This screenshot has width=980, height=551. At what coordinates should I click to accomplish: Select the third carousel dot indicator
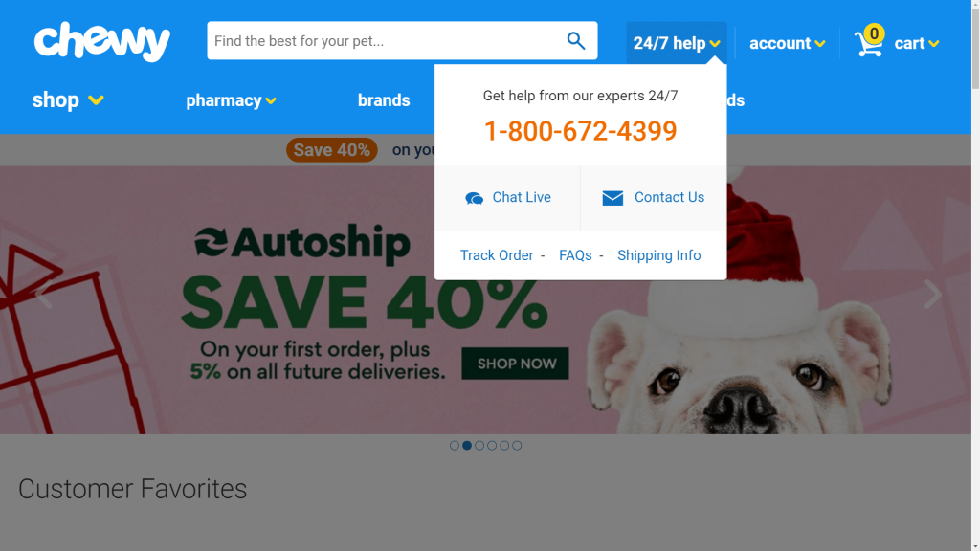click(479, 446)
